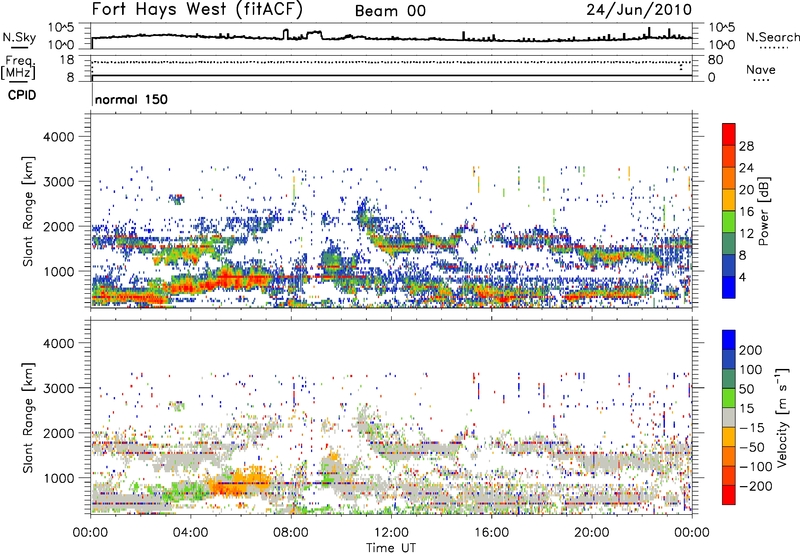Image resolution: width=800 pixels, height=554 pixels.
Task: Click the '4' power scale value
Action: tap(742, 278)
